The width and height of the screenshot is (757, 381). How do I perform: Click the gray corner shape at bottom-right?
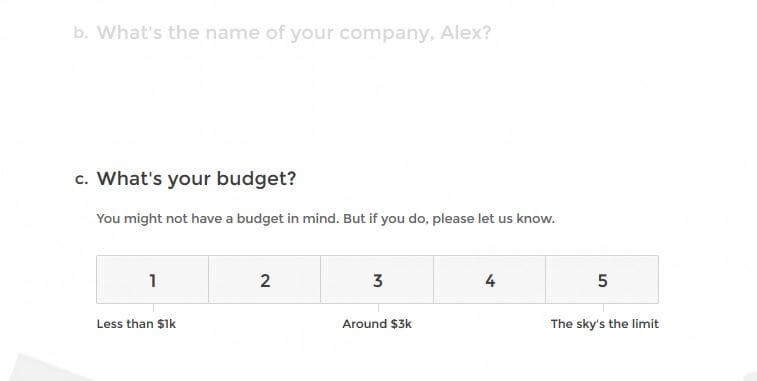click(751, 376)
